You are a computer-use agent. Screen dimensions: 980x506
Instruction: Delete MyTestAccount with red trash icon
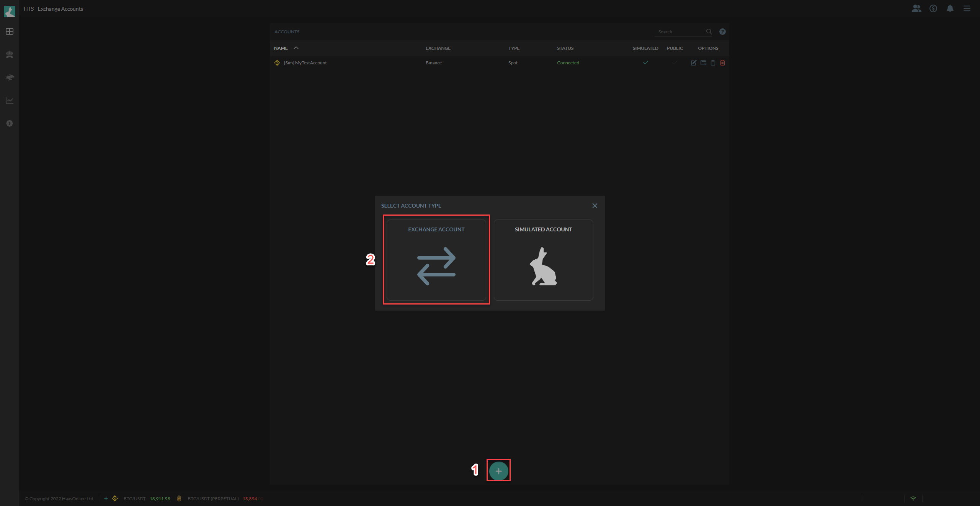coord(722,63)
